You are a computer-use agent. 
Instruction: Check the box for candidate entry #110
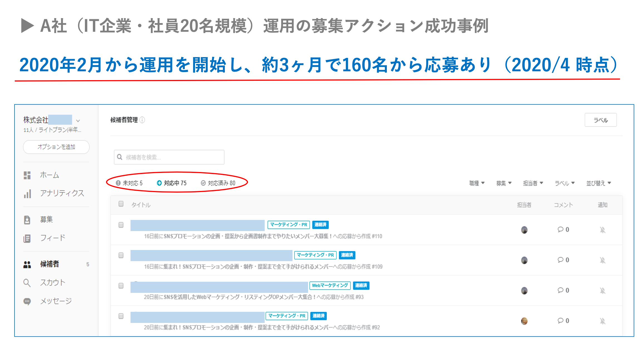click(x=121, y=225)
